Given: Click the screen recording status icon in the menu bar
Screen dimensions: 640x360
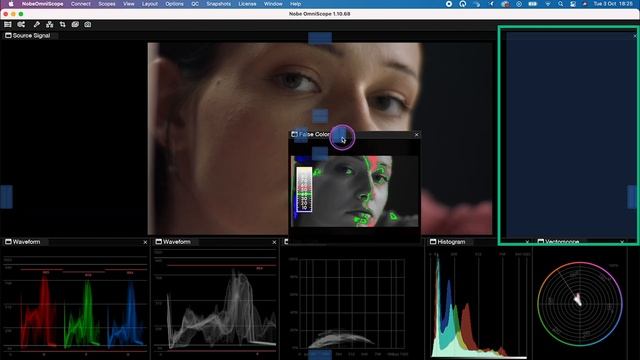Looking at the screenshot, I should (449, 4).
